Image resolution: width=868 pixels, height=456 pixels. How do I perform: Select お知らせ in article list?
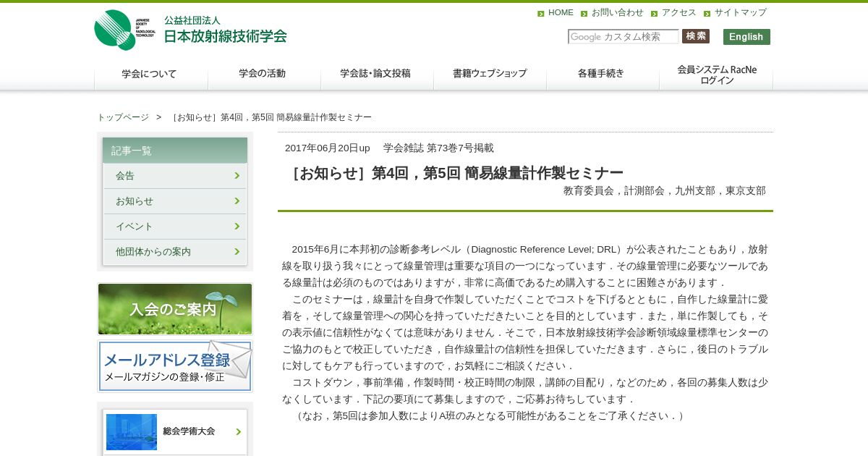pyautogui.click(x=175, y=201)
